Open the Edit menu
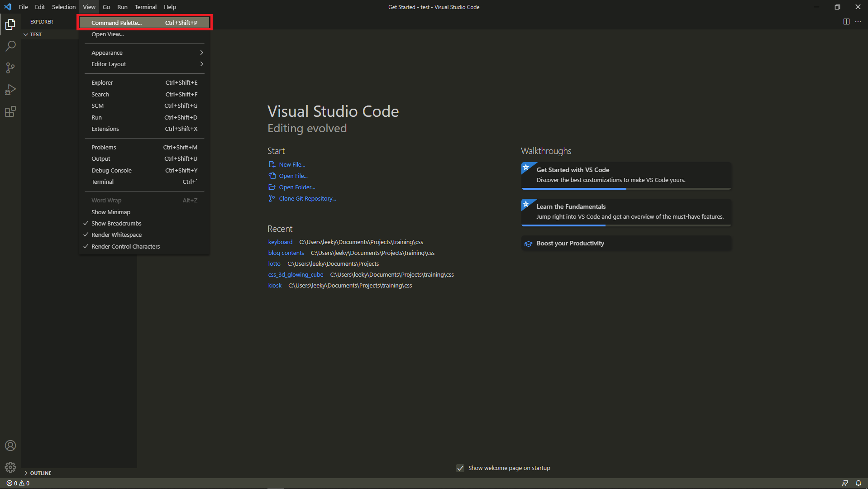Image resolution: width=868 pixels, height=489 pixels. coord(40,7)
